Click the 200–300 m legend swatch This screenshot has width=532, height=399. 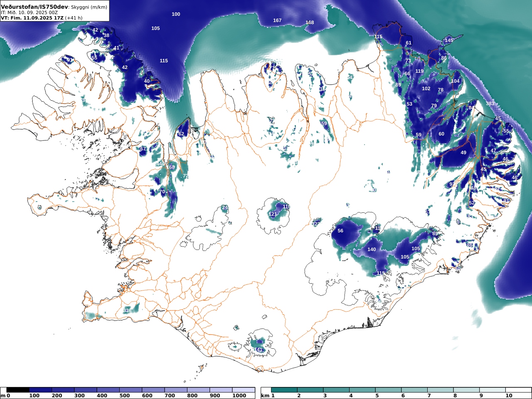point(63,390)
